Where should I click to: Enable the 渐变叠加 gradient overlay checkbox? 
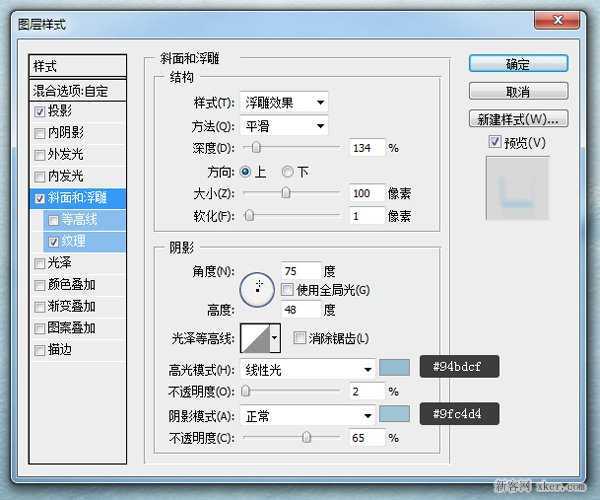tap(40, 307)
